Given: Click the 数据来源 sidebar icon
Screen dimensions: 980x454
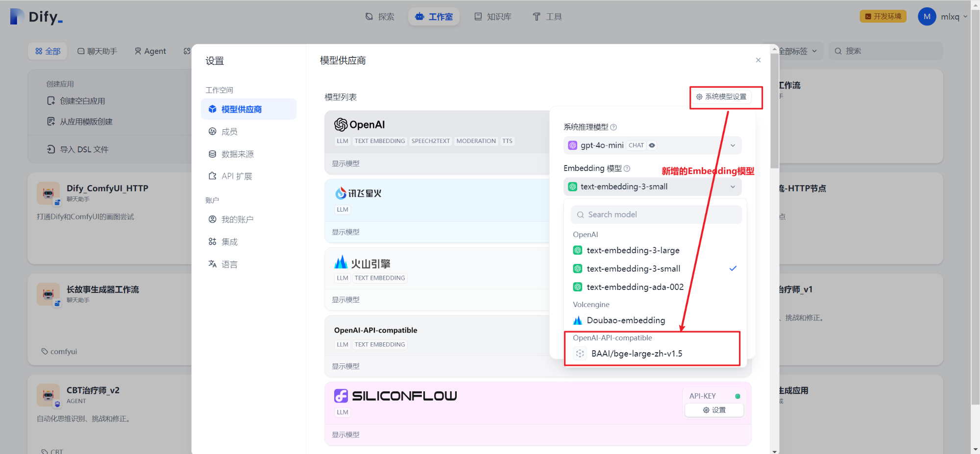Looking at the screenshot, I should tap(237, 153).
